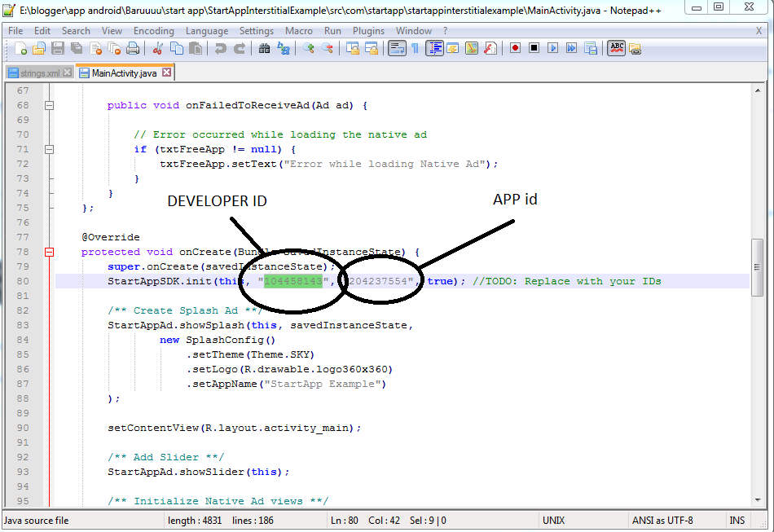
Task: Run the macro multiple times icon
Action: coord(572,48)
